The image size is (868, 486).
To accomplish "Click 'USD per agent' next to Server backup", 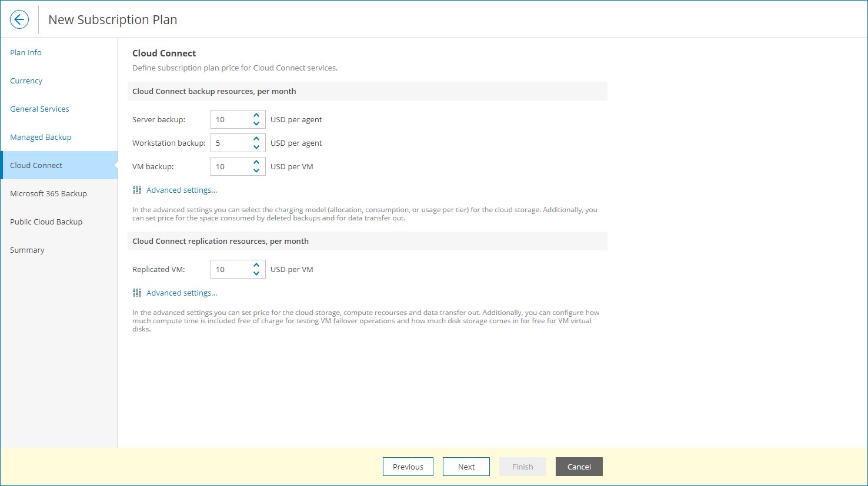I will (296, 119).
